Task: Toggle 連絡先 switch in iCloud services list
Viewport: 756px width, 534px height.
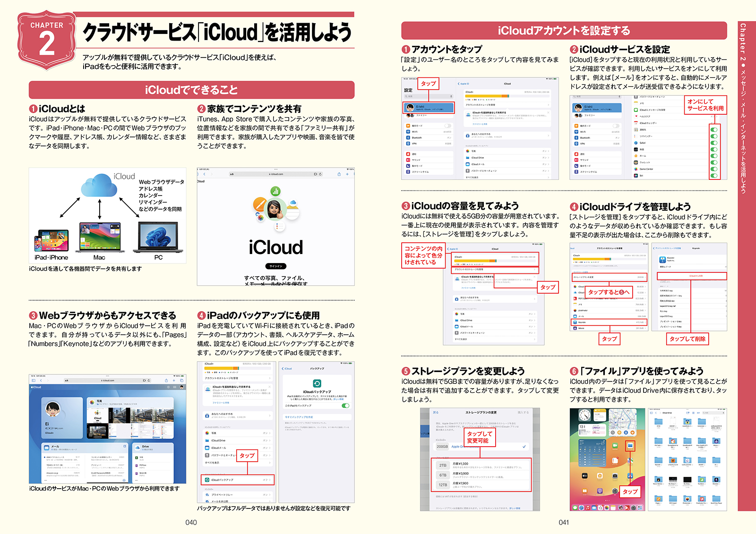Action: click(x=714, y=130)
